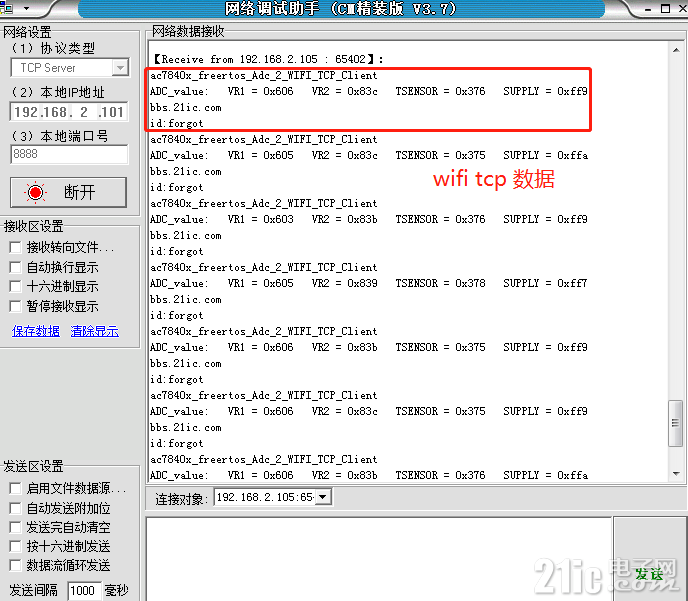This screenshot has height=601, width=688.
Task: Maximize the network debug assistant window
Action: 665,8
